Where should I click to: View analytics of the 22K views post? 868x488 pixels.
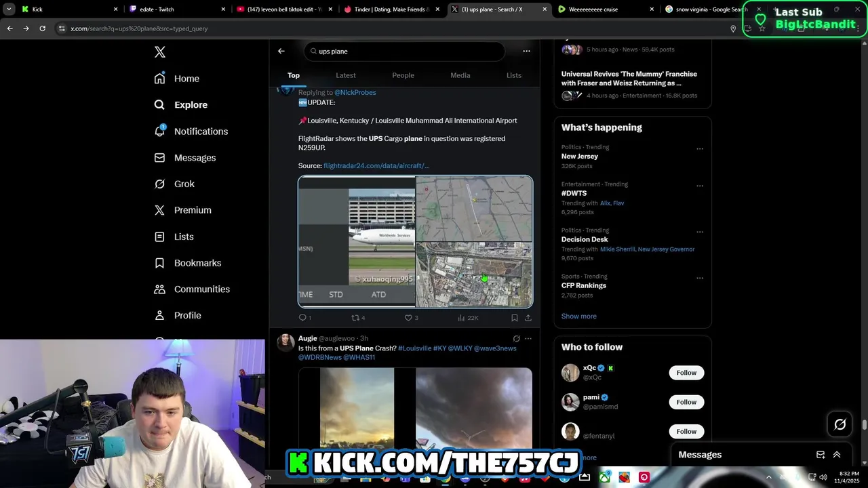click(468, 318)
